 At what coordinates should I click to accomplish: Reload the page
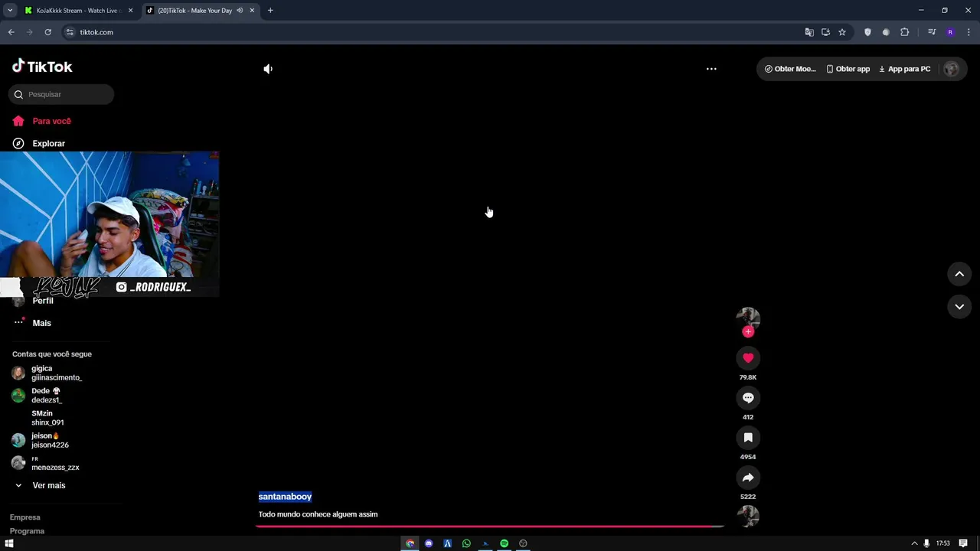coord(47,32)
